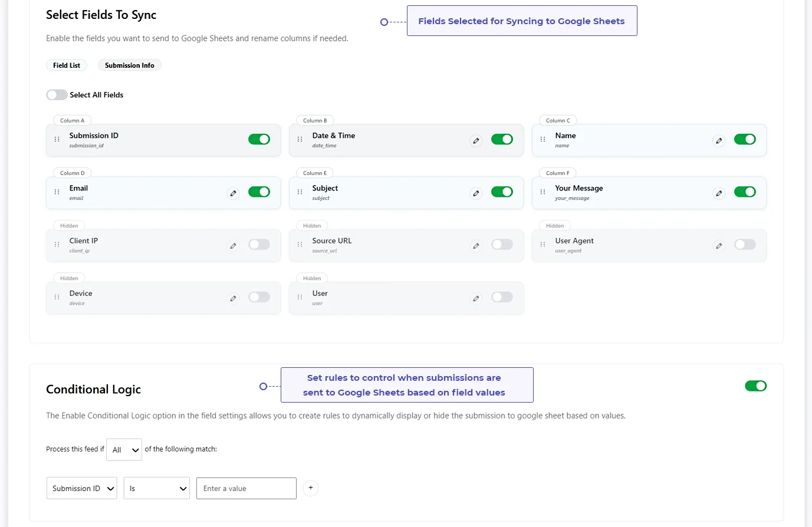Click the Hidden badge above Device
The height and width of the screenshot is (527, 812).
[x=69, y=278]
